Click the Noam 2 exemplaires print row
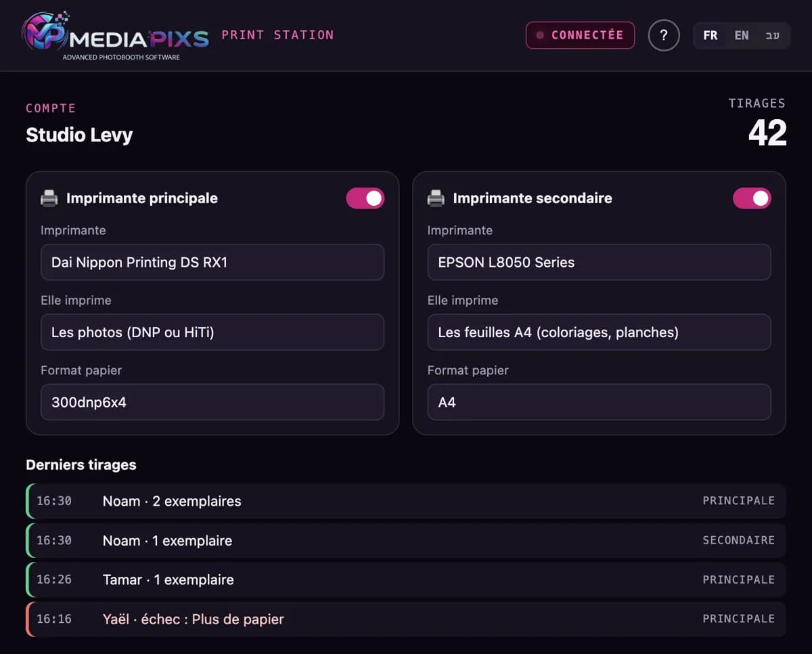812x654 pixels. [406, 501]
